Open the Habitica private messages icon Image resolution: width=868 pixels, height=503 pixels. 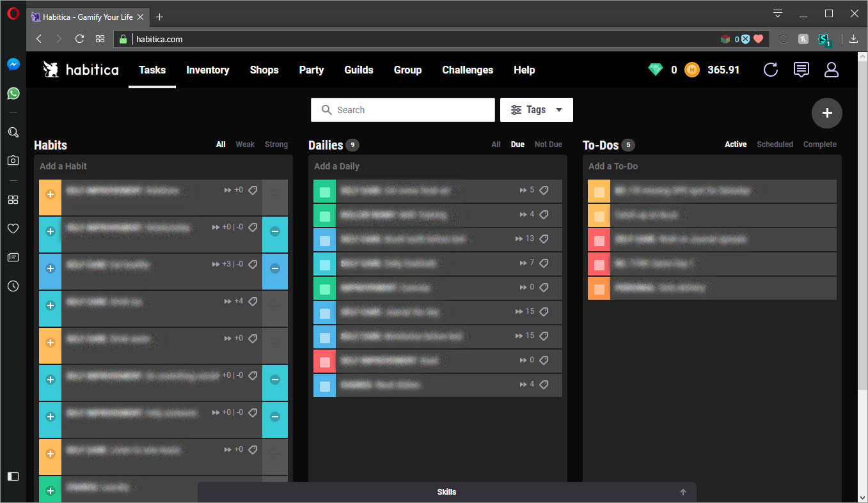(x=801, y=70)
